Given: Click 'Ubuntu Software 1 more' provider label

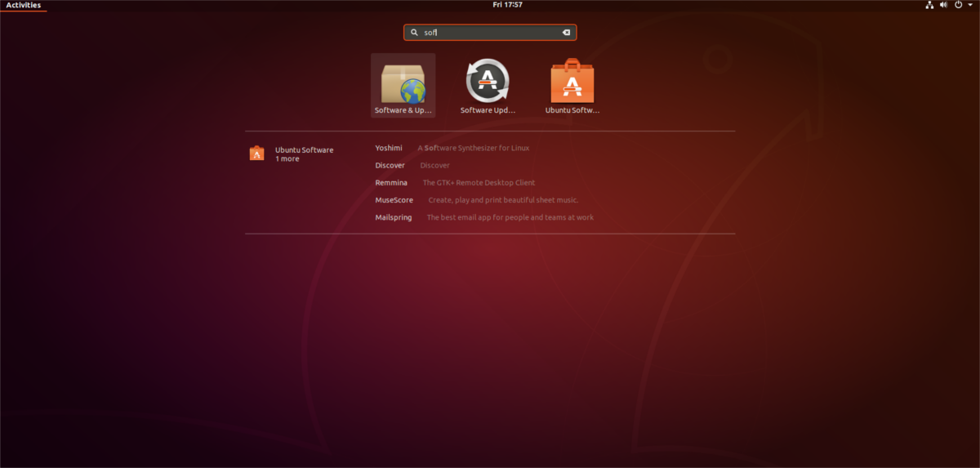Looking at the screenshot, I should [304, 154].
